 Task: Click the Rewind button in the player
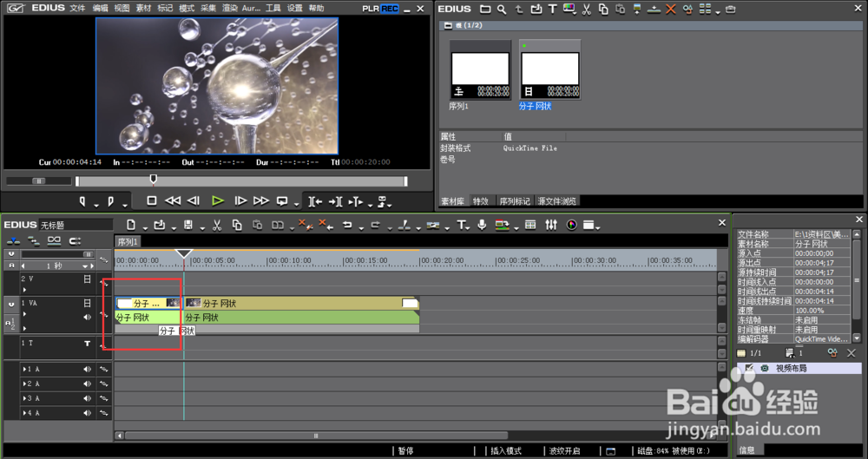click(173, 201)
